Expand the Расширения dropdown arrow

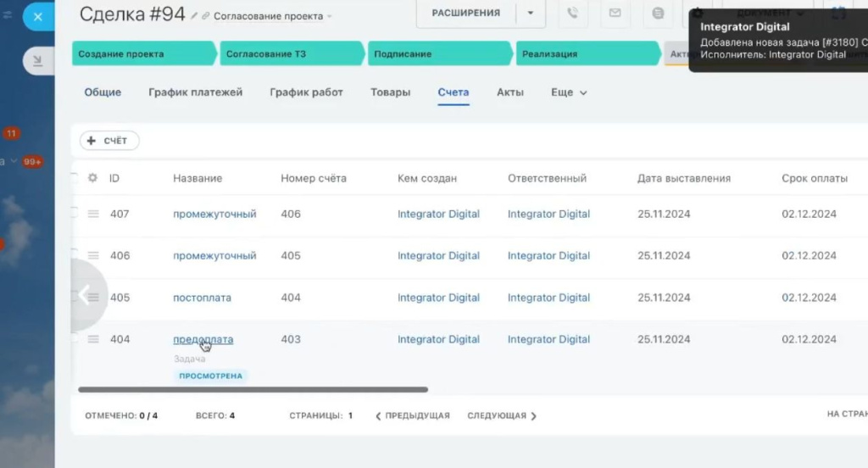[531, 14]
